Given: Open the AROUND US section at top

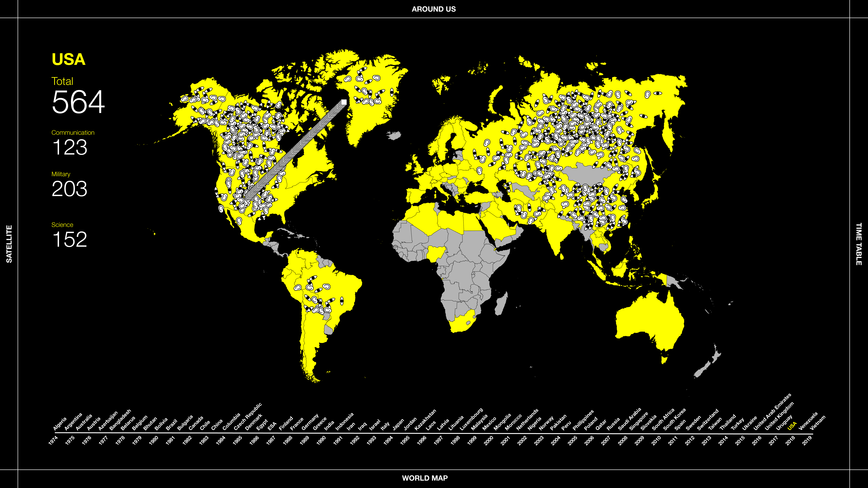Looking at the screenshot, I should tap(434, 9).
